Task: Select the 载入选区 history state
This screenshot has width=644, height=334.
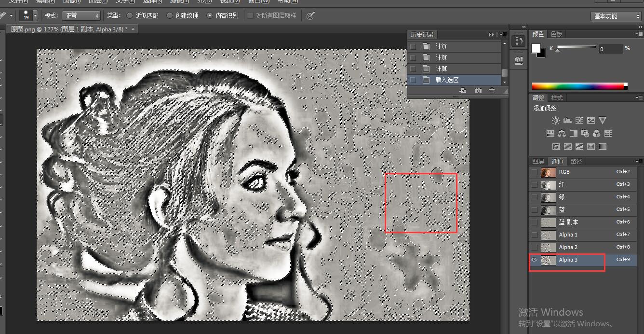Action: (447, 80)
